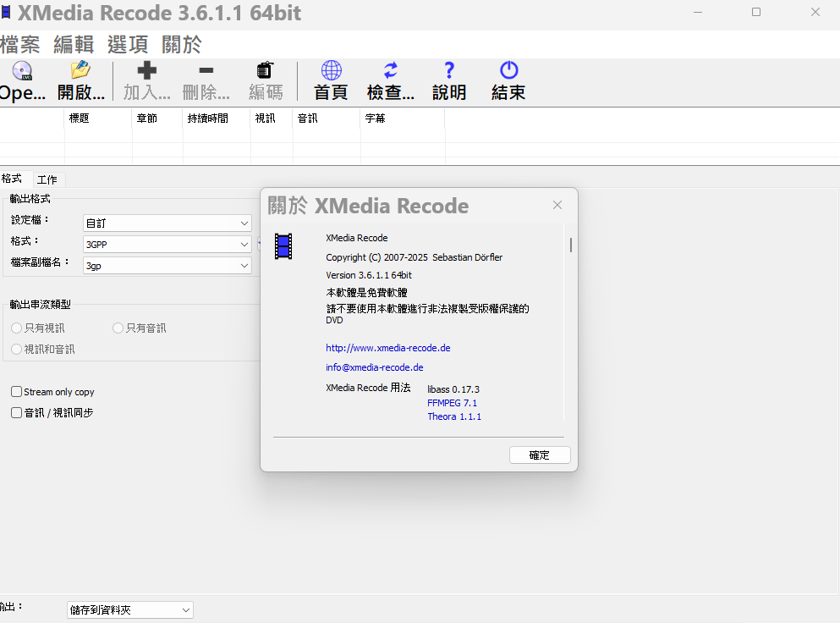Open the http://www.xmedia-recode.de link
Image resolution: width=840 pixels, height=623 pixels.
[x=388, y=348]
